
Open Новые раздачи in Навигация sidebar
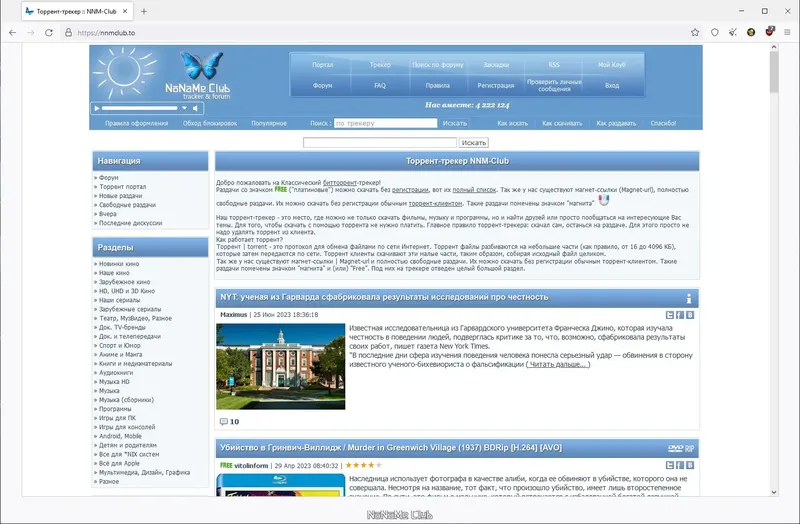point(120,196)
